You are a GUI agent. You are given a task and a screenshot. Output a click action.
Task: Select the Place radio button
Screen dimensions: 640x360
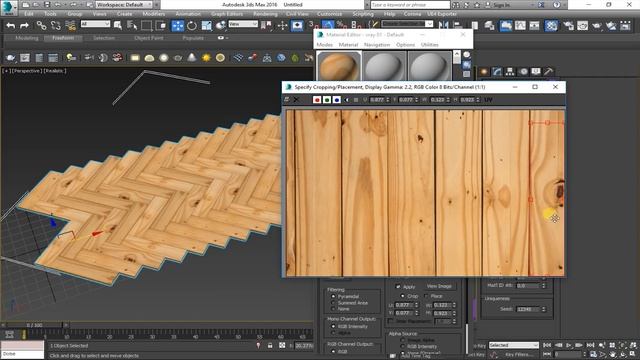426,296
